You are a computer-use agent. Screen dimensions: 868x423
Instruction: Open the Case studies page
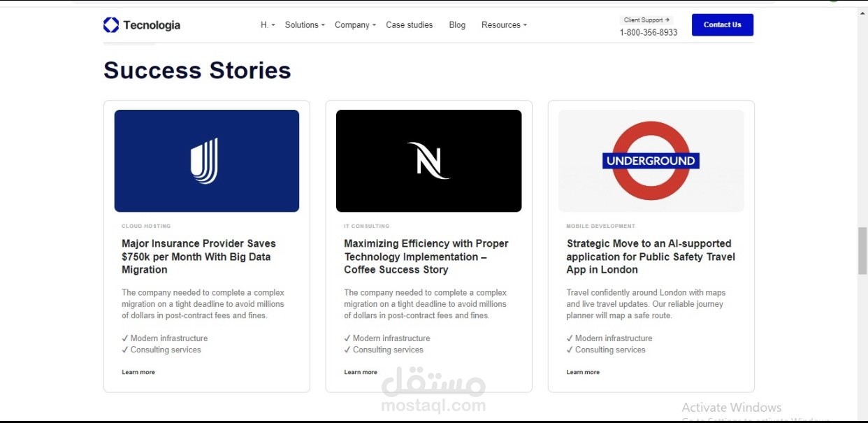click(410, 25)
